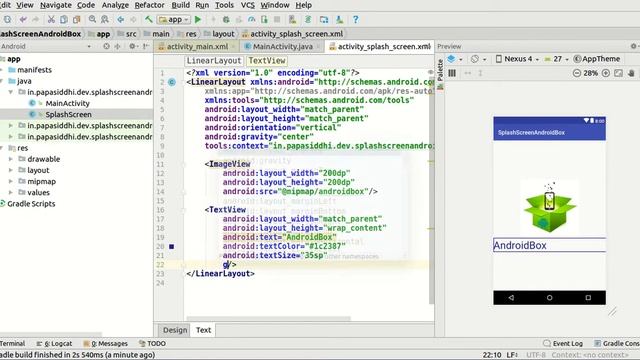This screenshot has height=360, width=640.
Task: Switch to activity_main.xml tab
Action: pos(198,47)
